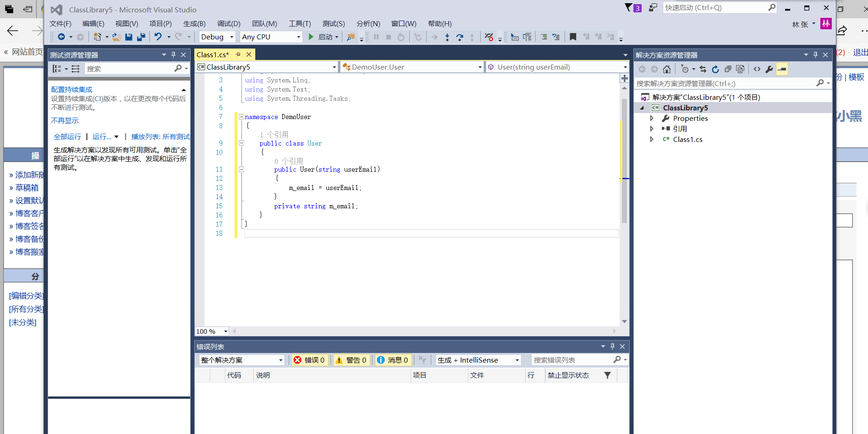868x434 pixels.
Task: Click the Save All icon
Action: click(x=141, y=37)
